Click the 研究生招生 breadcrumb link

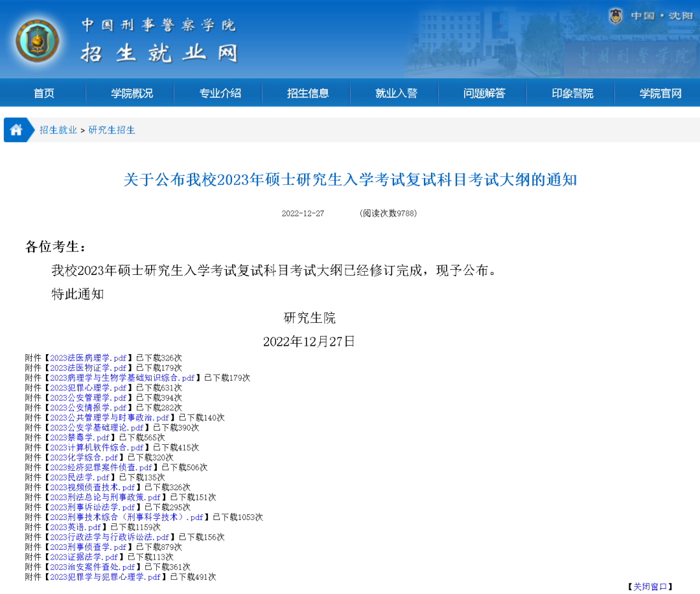click(111, 130)
